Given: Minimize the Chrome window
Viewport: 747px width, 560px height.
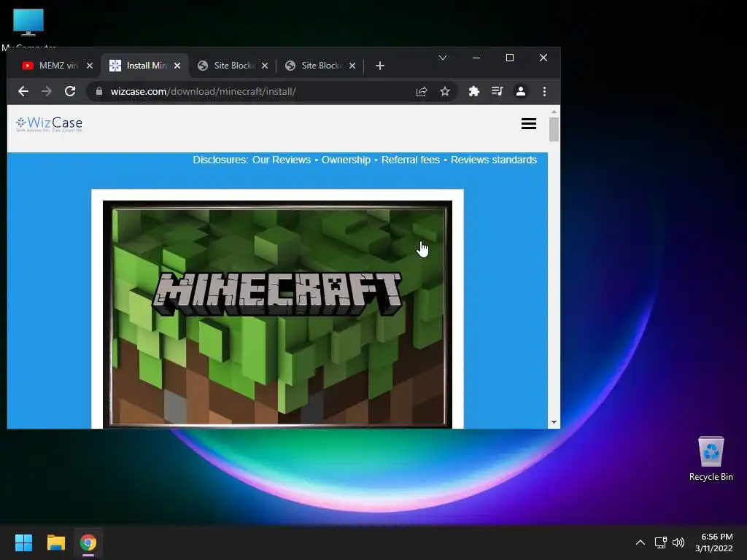Looking at the screenshot, I should [x=476, y=58].
